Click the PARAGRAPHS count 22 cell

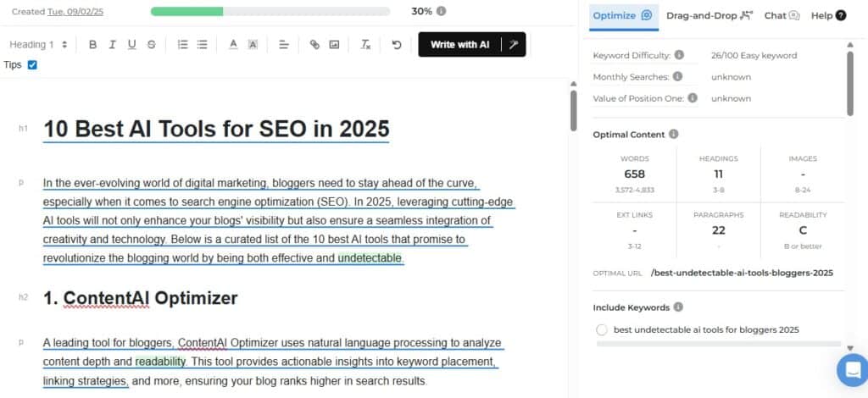point(719,230)
